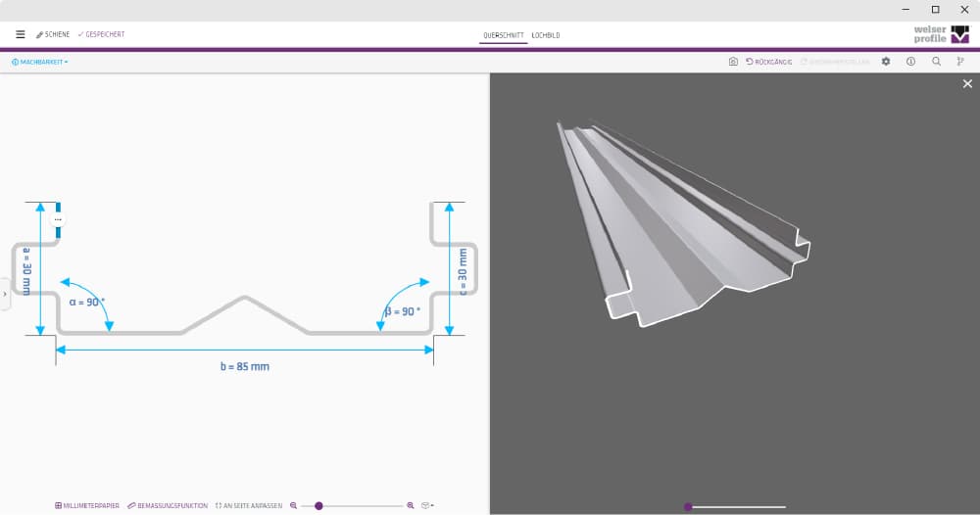Click the 3D view slider handle

688,506
